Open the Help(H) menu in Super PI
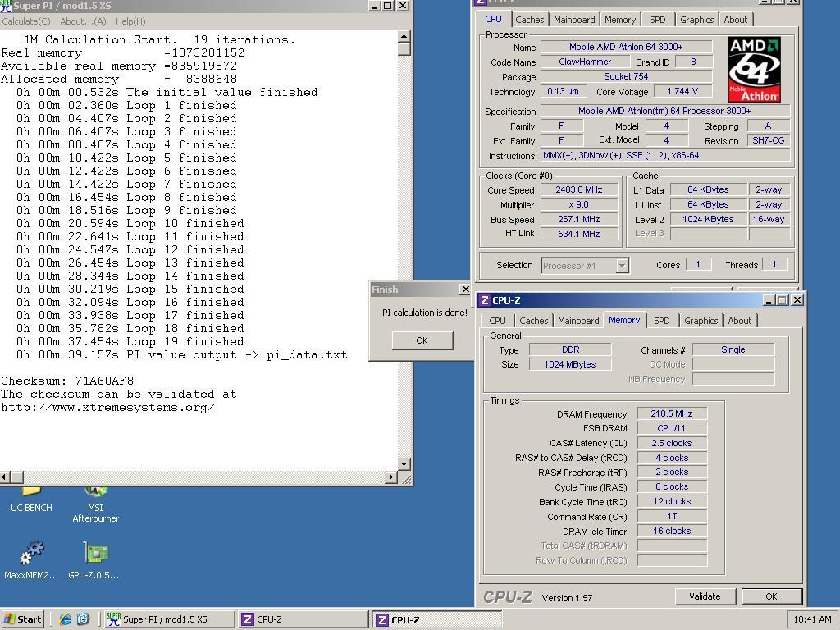 coord(130,21)
